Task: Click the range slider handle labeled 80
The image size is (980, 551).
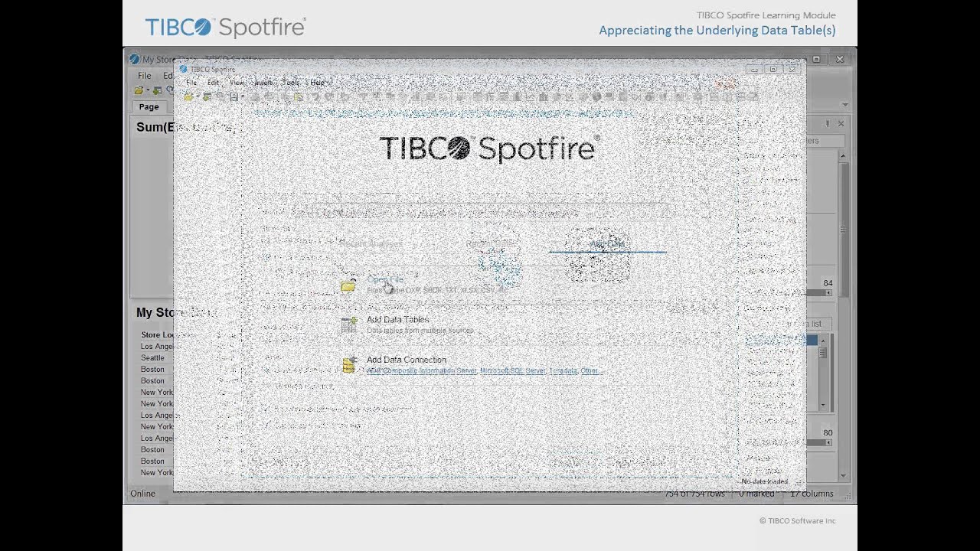Action: [x=828, y=442]
